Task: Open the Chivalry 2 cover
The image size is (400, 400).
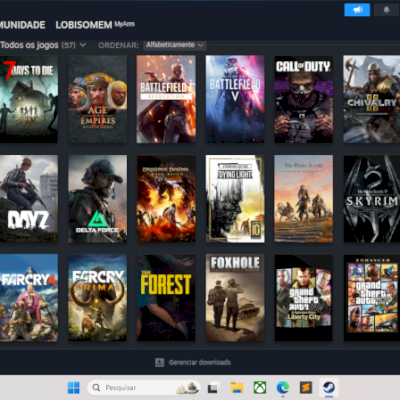Action: (372, 99)
